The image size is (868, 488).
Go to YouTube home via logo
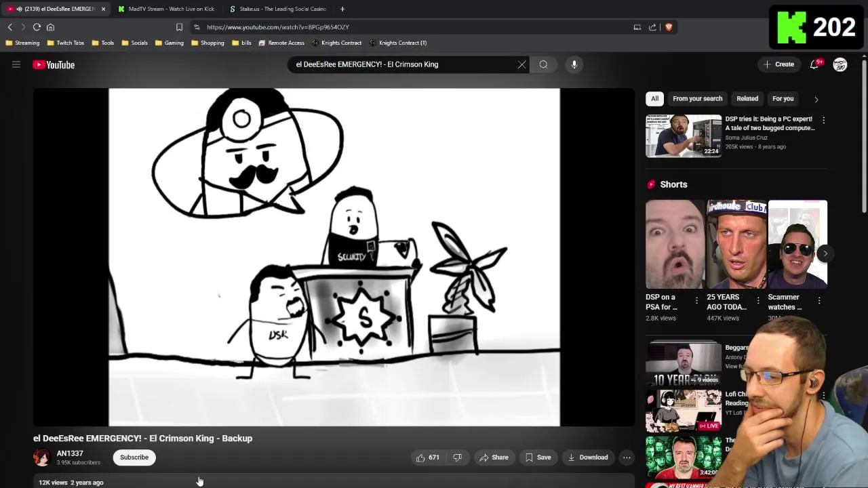(54, 64)
